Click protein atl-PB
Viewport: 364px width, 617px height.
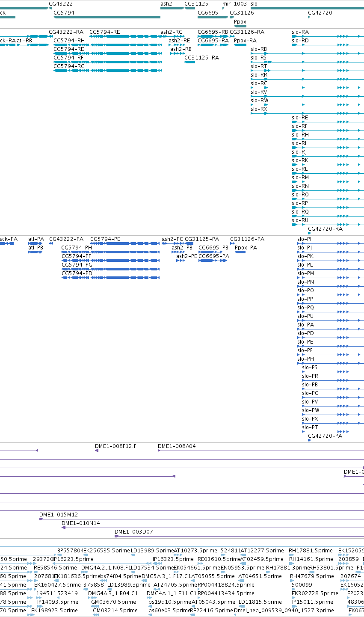click(36, 248)
